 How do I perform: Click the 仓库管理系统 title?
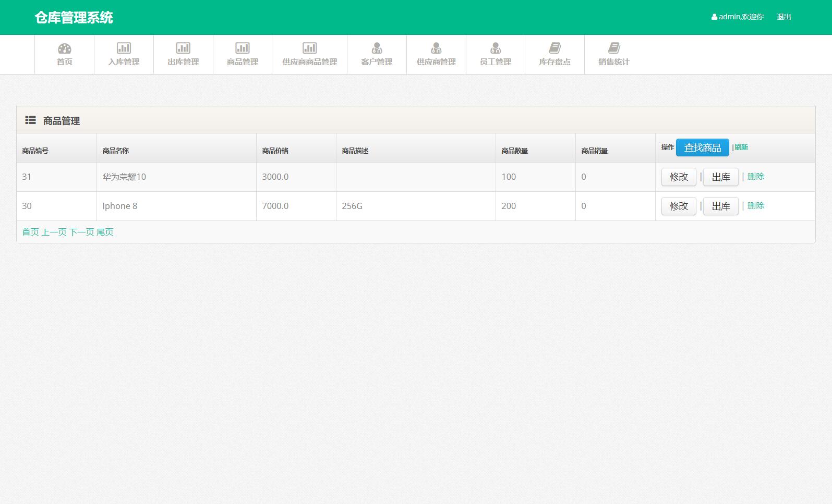click(x=74, y=17)
